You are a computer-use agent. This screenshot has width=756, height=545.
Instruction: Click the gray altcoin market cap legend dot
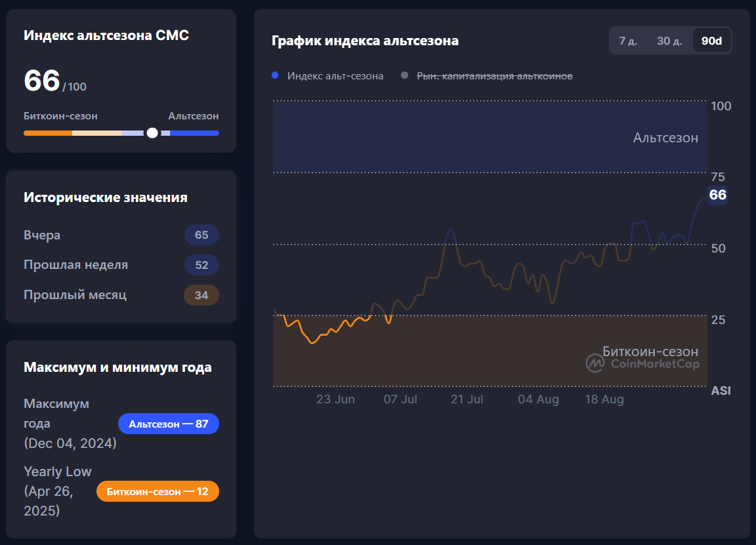(405, 76)
